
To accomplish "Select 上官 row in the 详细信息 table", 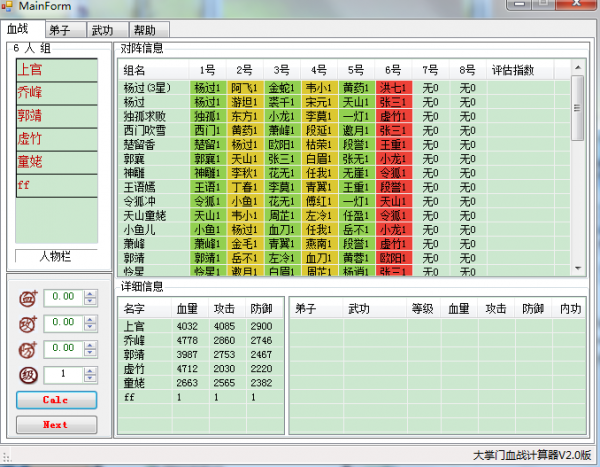I will coord(201,326).
